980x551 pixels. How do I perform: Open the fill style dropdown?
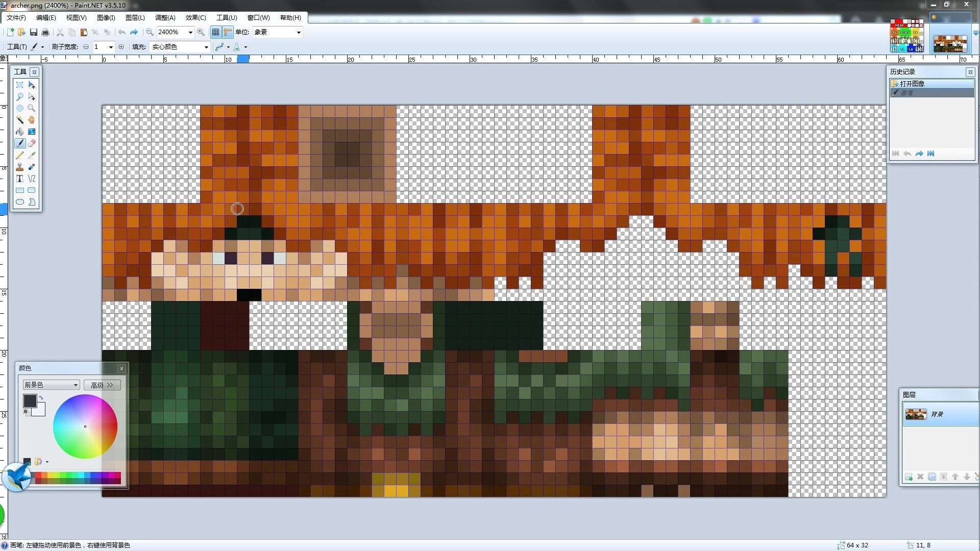(206, 47)
